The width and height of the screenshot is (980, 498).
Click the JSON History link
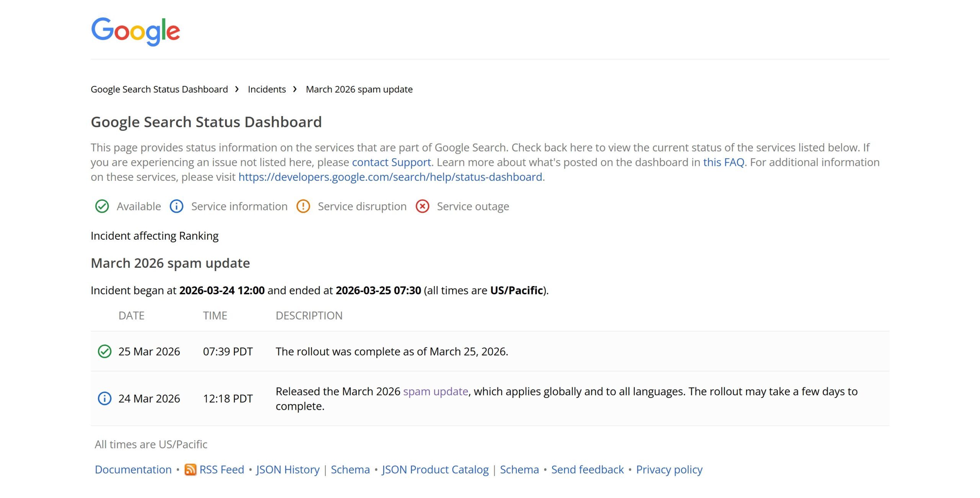pos(287,469)
